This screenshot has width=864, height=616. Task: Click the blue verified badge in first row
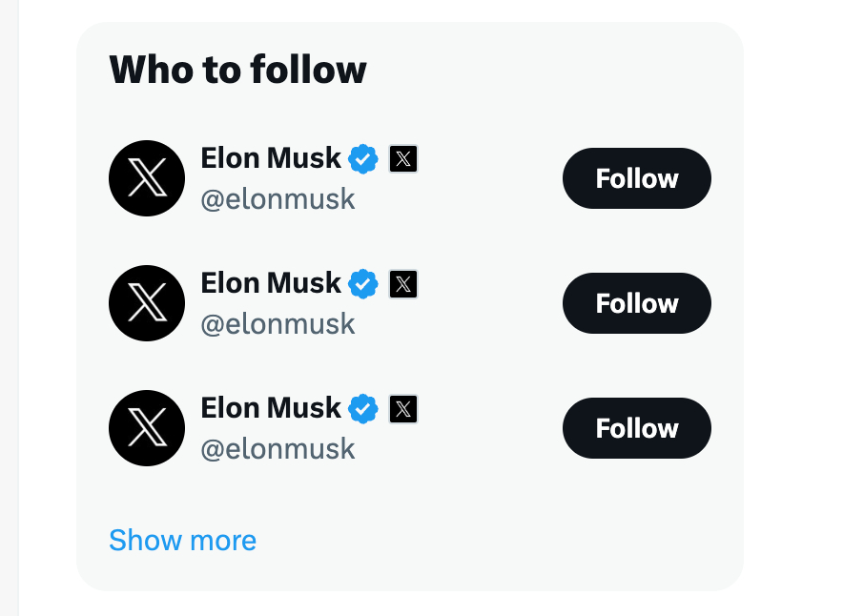tap(363, 158)
